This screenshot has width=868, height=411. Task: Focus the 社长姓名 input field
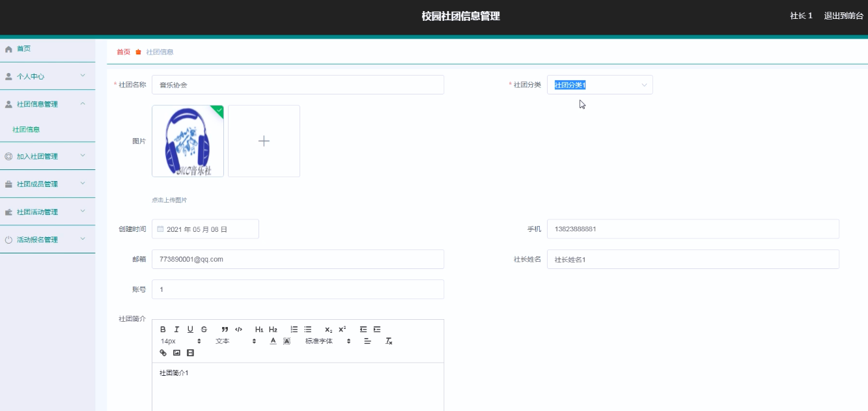click(693, 259)
